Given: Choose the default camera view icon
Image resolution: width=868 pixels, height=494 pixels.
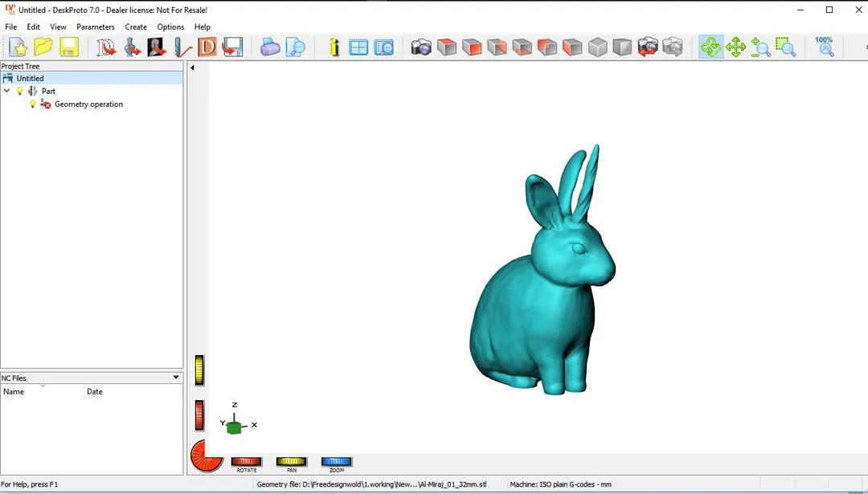Looking at the screenshot, I should (x=421, y=47).
